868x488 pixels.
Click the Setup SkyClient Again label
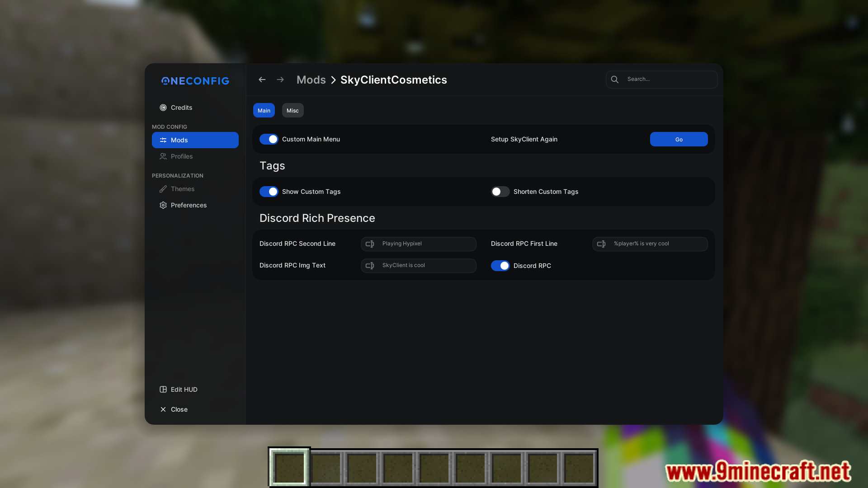[x=524, y=139]
